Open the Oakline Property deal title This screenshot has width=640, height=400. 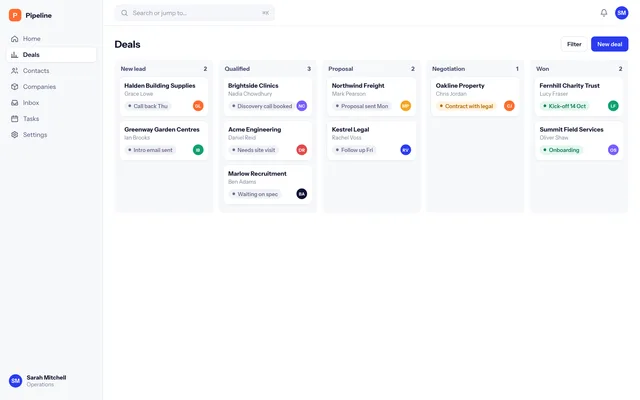(x=460, y=86)
